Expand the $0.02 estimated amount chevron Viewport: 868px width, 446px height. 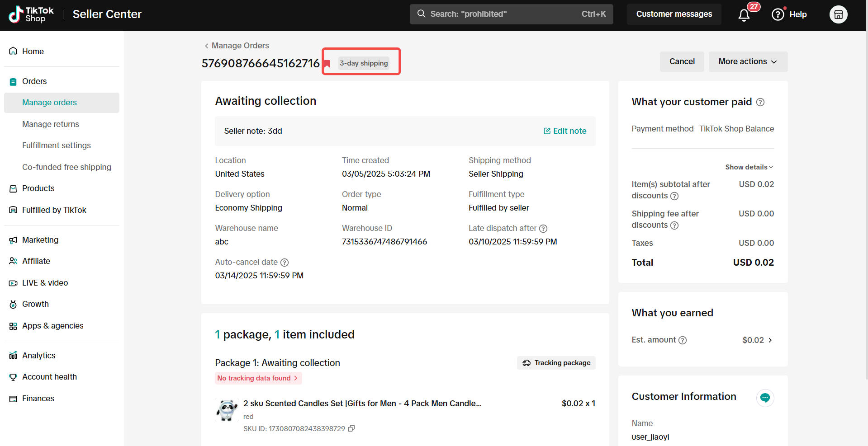(770, 340)
